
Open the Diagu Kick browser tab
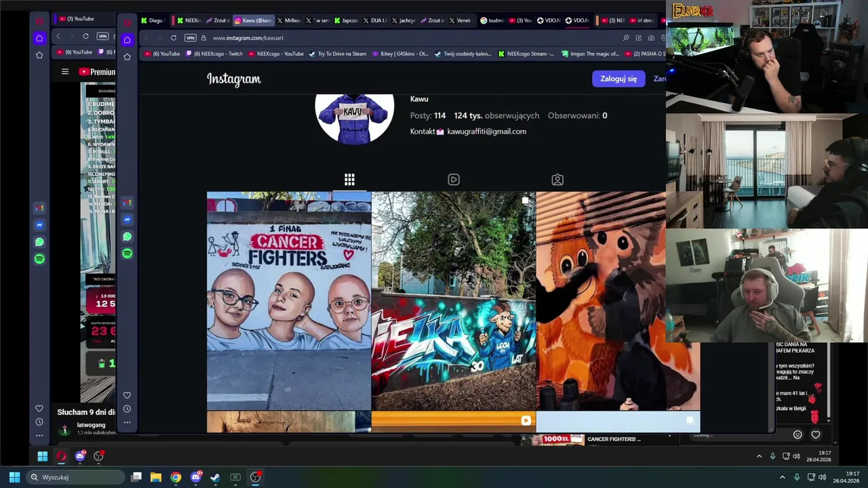[153, 20]
